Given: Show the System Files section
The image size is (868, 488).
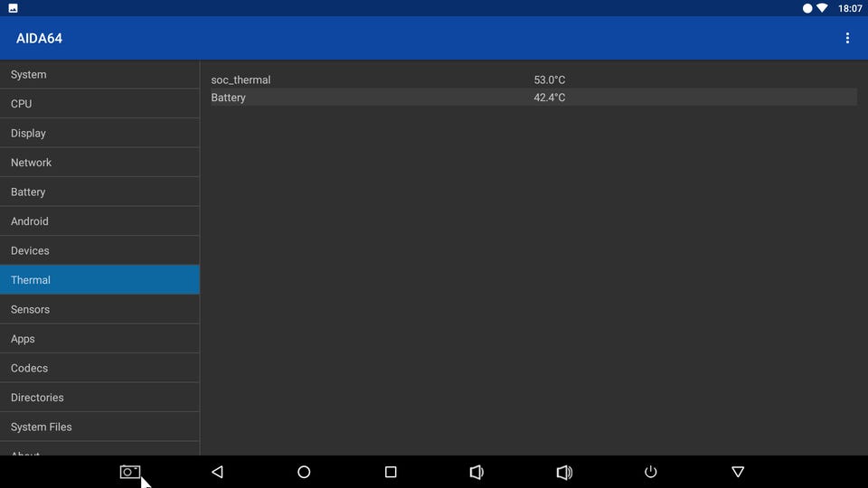Looking at the screenshot, I should tap(99, 426).
